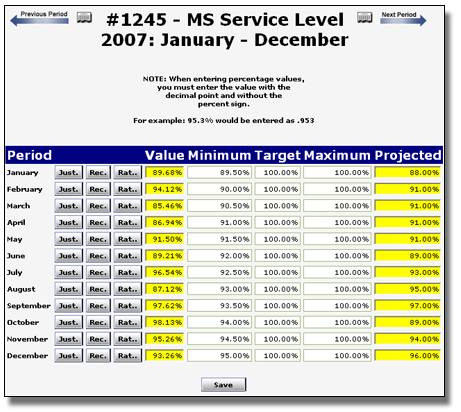Image resolution: width=461 pixels, height=412 pixels.
Task: Select July Projected field 93.00%
Action: point(407,272)
